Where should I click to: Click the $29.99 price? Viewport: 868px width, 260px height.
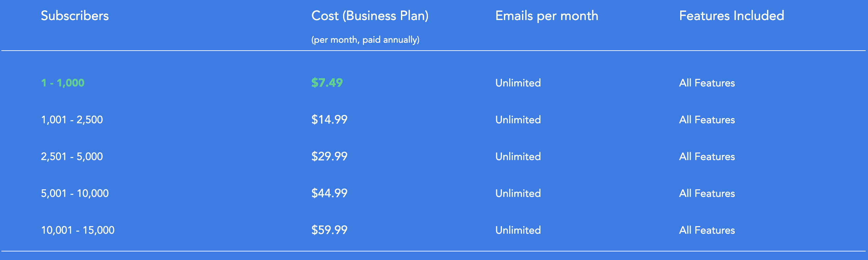329,156
